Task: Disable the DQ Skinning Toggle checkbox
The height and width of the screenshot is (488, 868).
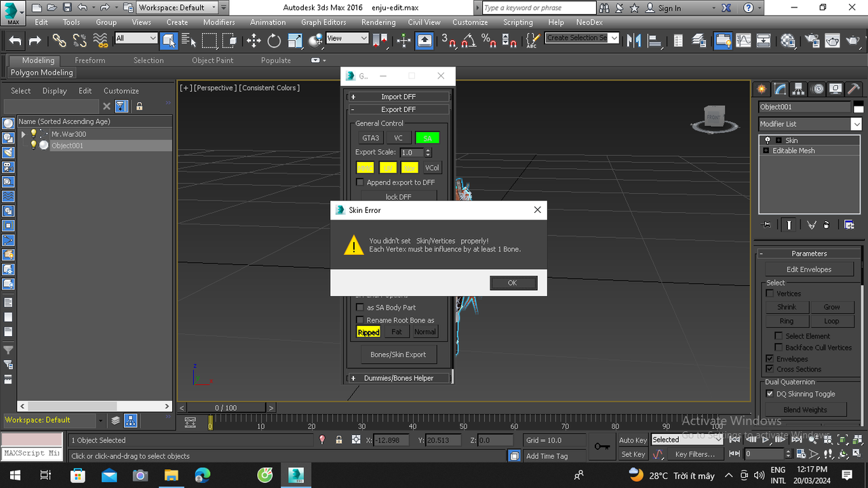Action: (770, 394)
